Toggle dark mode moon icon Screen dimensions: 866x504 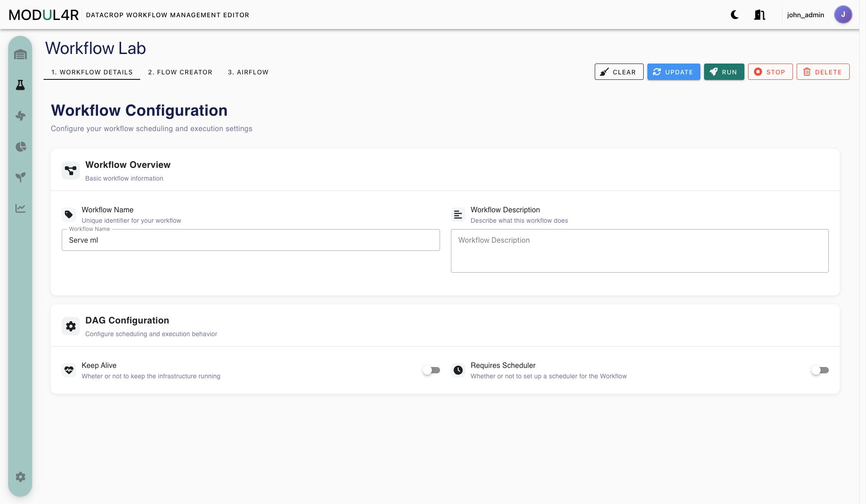pos(735,15)
